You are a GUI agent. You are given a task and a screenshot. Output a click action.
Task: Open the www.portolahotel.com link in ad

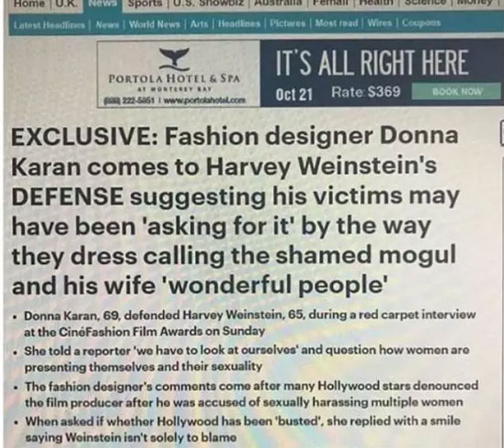point(205,100)
